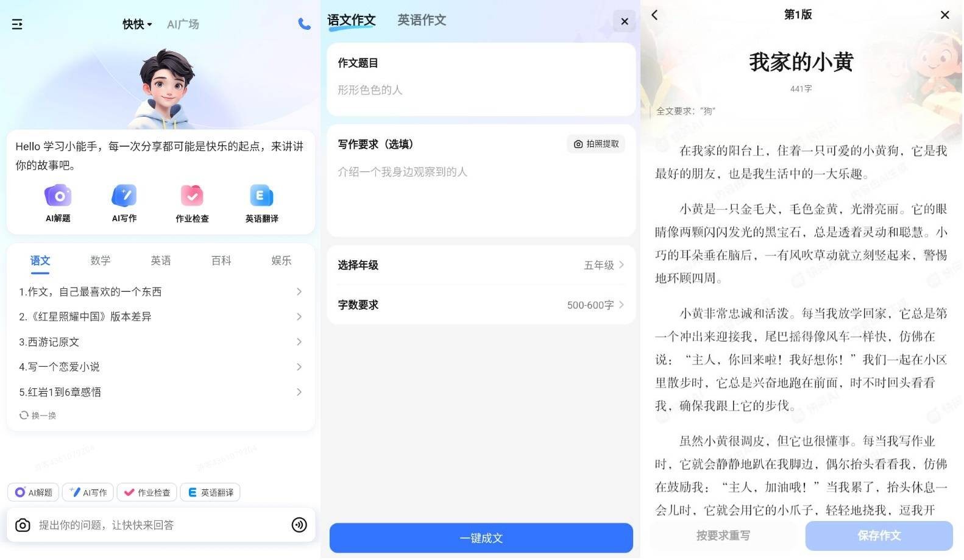The image size is (964, 560).
Task: Open the AI写作 icon
Action: [124, 196]
